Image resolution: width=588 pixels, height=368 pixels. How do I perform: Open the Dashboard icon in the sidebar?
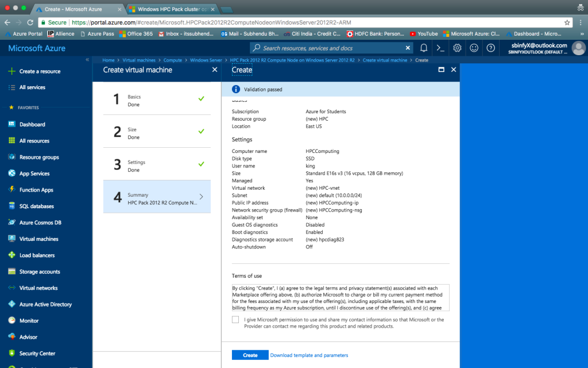11,124
